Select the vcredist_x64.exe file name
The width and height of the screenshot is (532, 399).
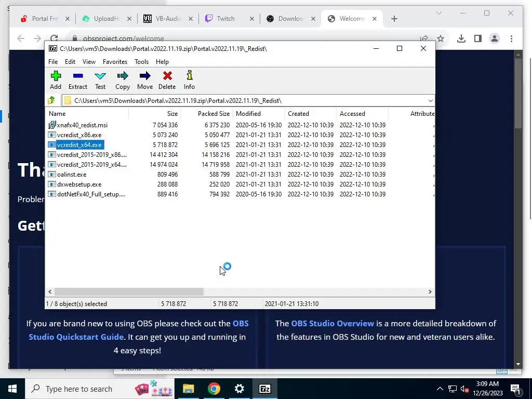(79, 145)
